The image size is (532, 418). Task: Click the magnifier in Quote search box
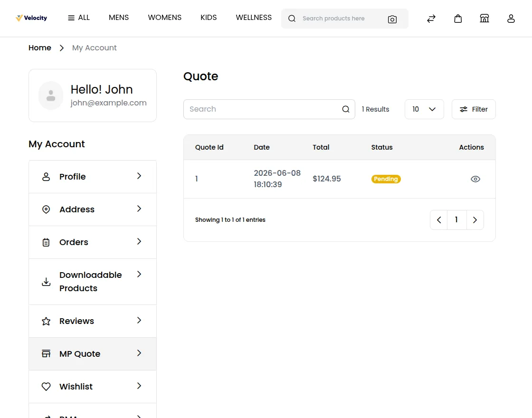coord(346,109)
